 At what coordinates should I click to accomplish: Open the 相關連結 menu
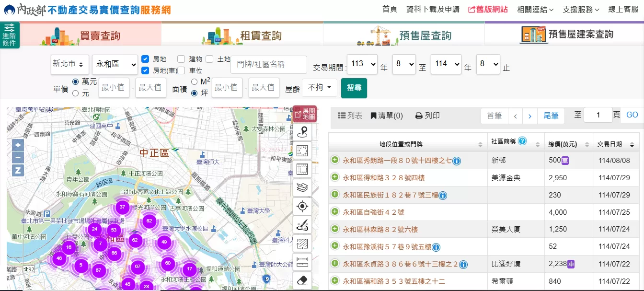[535, 10]
